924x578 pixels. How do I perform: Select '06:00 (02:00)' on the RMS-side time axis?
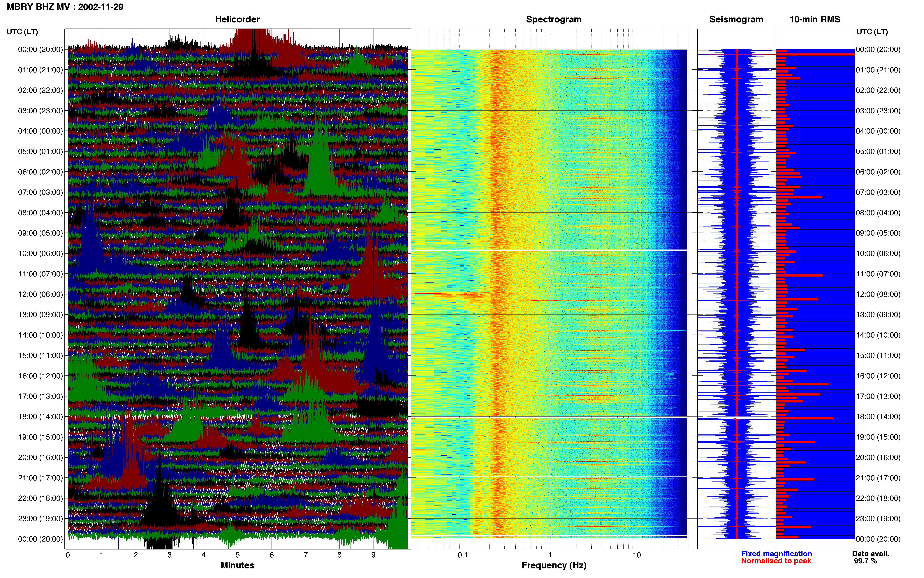pyautogui.click(x=878, y=172)
